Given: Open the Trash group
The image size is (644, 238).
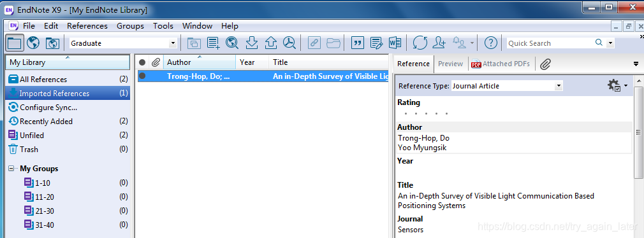Looking at the screenshot, I should (x=68, y=149).
